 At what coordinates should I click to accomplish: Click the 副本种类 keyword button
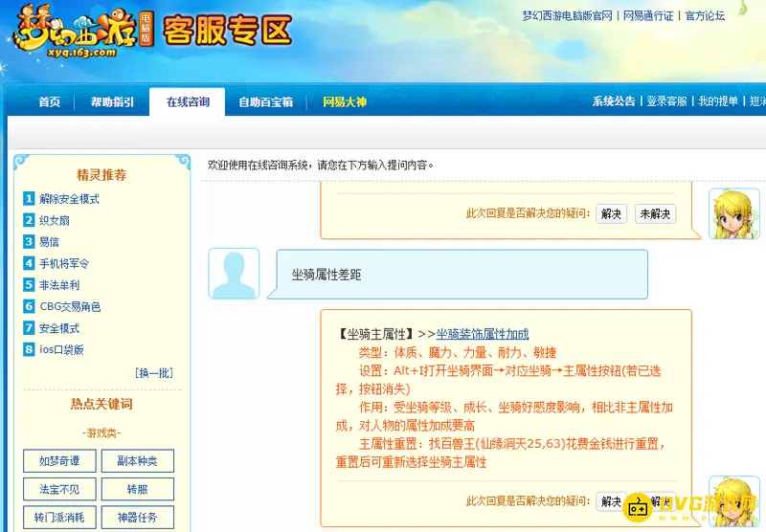[137, 461]
